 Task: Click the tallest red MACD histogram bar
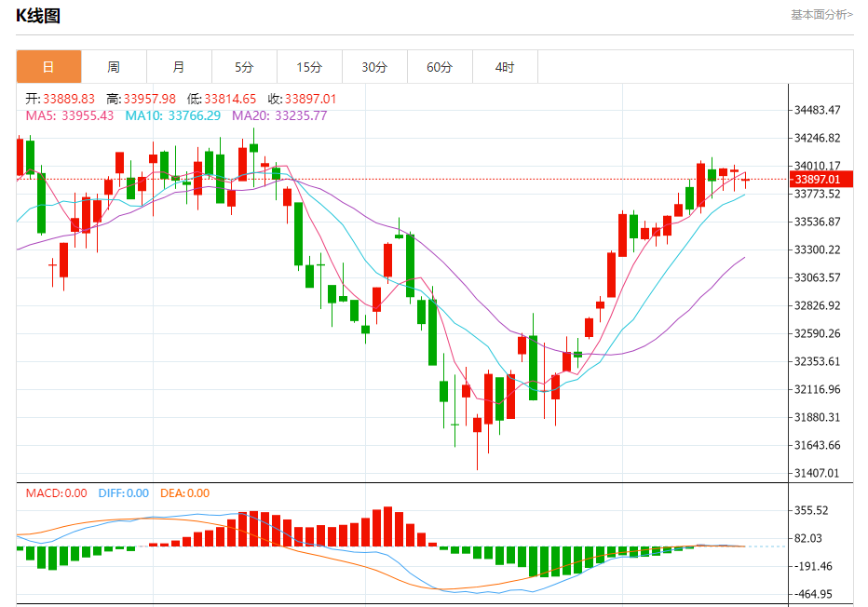pyautogui.click(x=388, y=526)
